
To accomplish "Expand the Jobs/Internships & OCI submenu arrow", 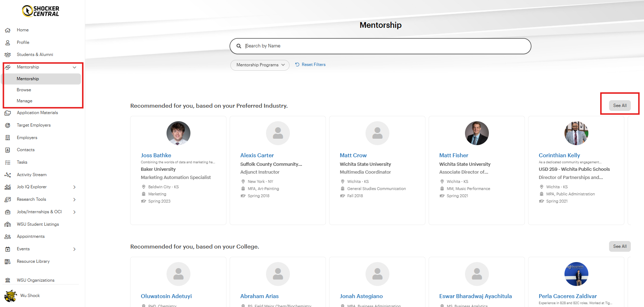I will click(x=75, y=212).
